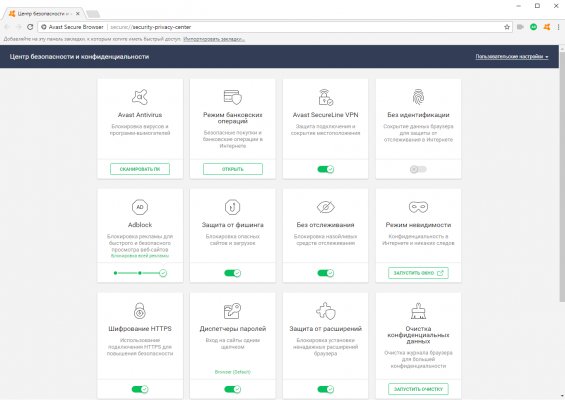
Task: Click the ОТКРЫТЬ bank mode button
Action: [232, 169]
